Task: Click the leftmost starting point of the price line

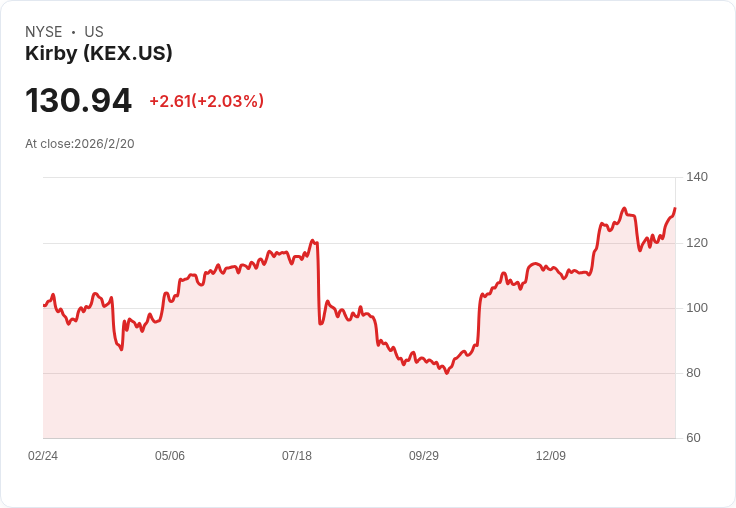Action: [x=44, y=305]
